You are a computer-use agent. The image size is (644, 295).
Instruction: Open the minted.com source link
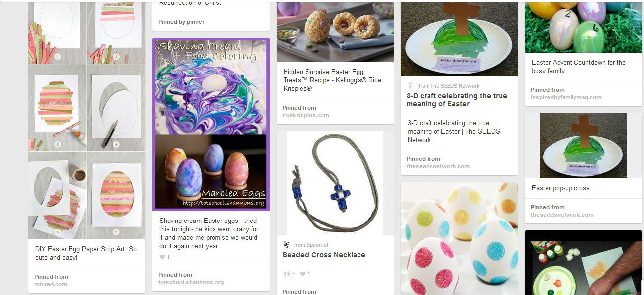click(x=50, y=284)
